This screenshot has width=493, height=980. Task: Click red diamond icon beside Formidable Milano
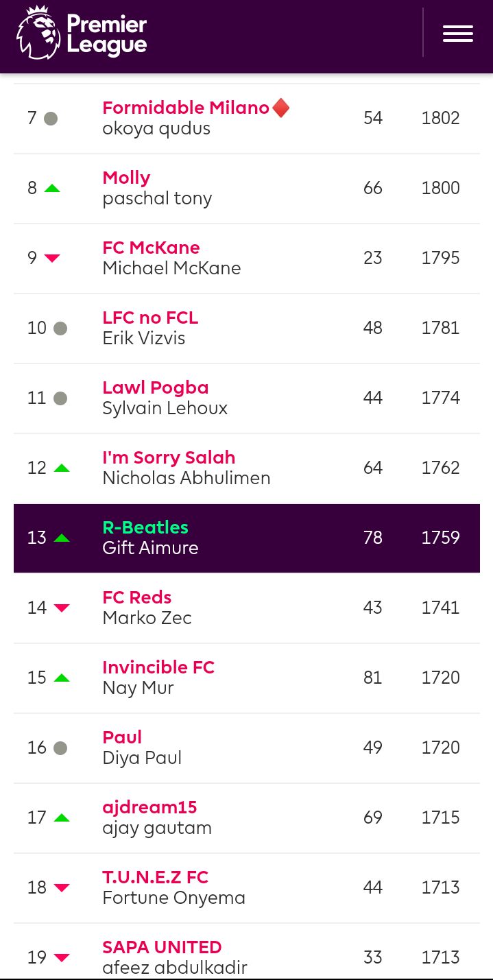[281, 108]
